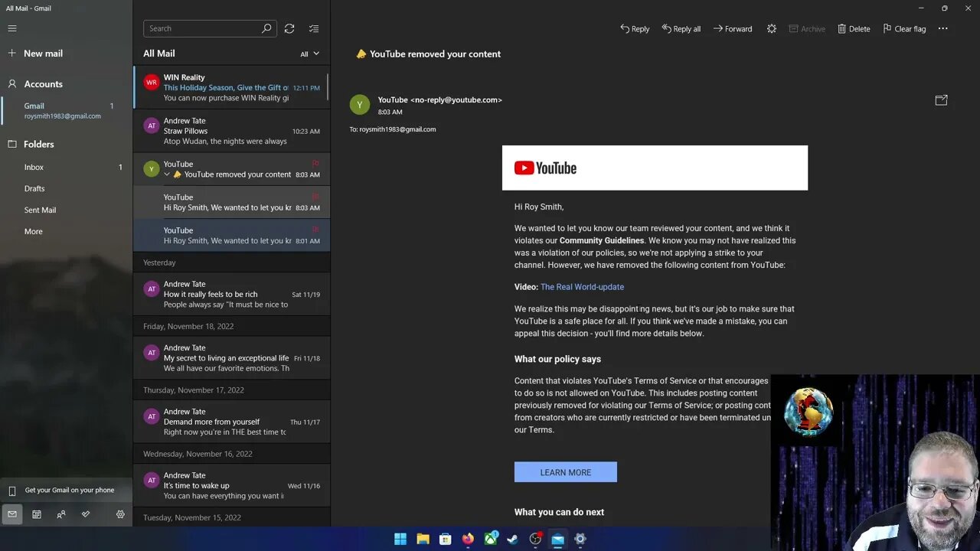
Task: Click the search magnifier icon
Action: (266, 28)
